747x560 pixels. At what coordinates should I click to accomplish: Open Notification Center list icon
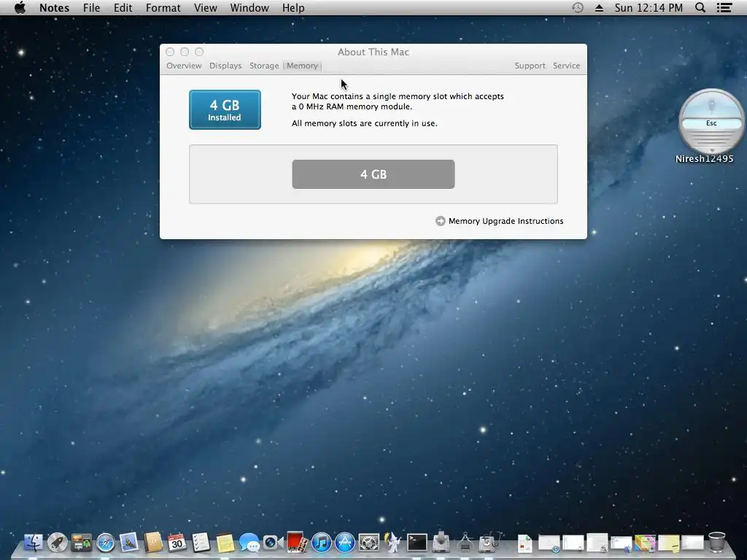724,7
